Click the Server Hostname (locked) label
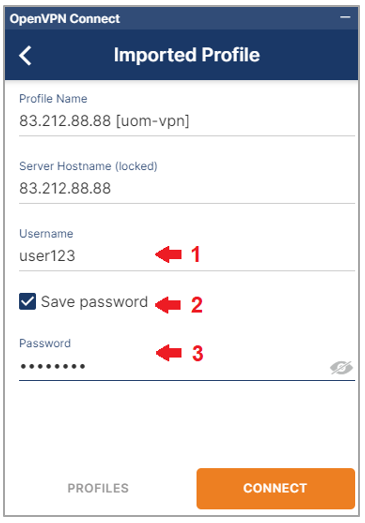Screen dimensions: 365x523 coord(88,166)
